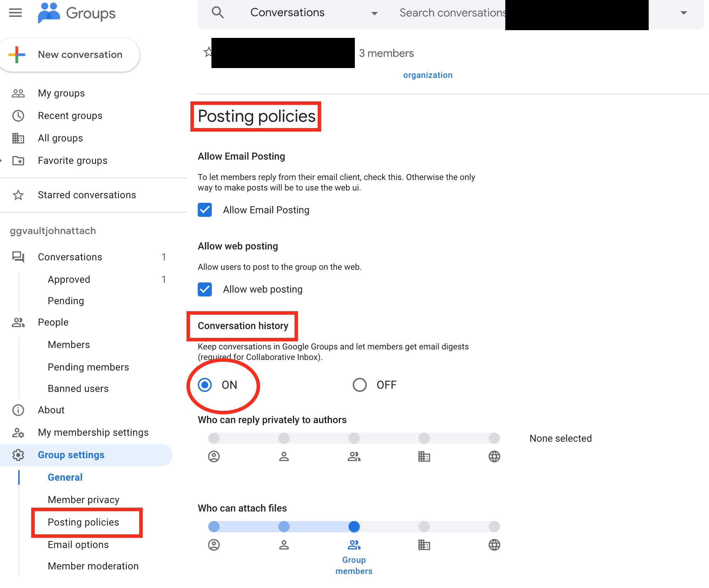Open Member moderation settings
This screenshot has width=709, height=588.
[x=93, y=566]
